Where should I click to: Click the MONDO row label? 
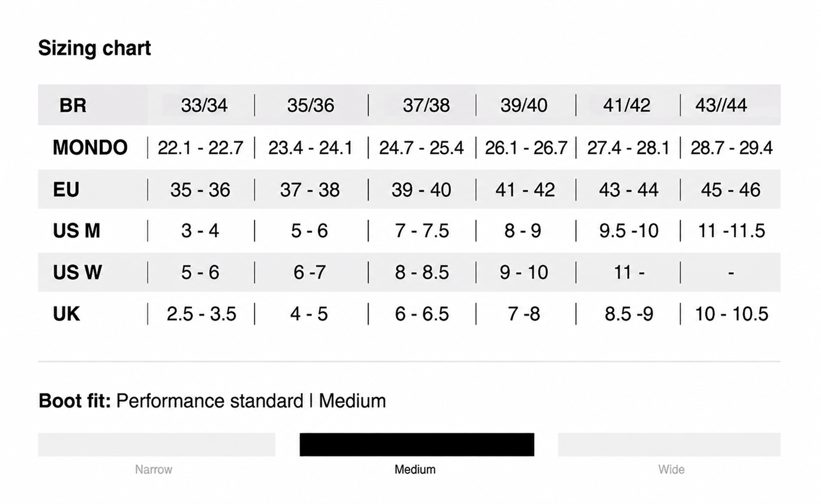(90, 148)
